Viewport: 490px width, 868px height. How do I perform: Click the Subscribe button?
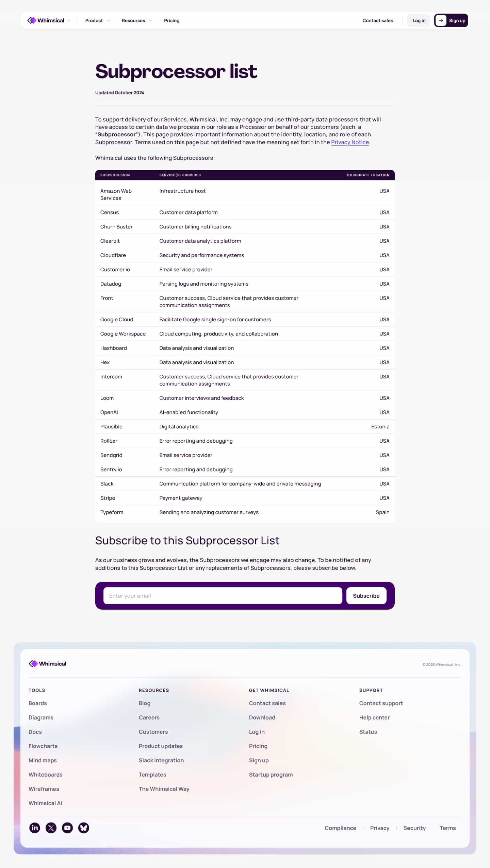click(x=366, y=596)
